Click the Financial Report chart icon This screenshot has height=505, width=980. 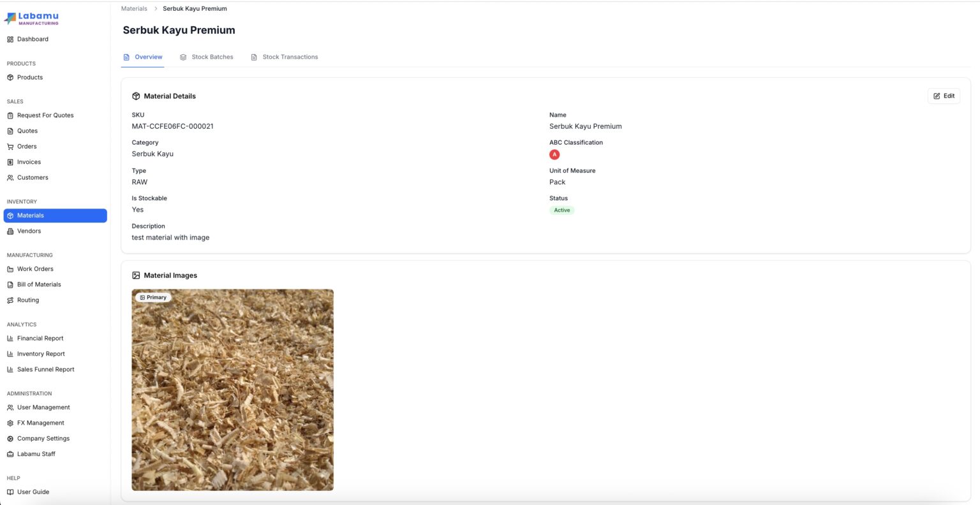click(10, 339)
